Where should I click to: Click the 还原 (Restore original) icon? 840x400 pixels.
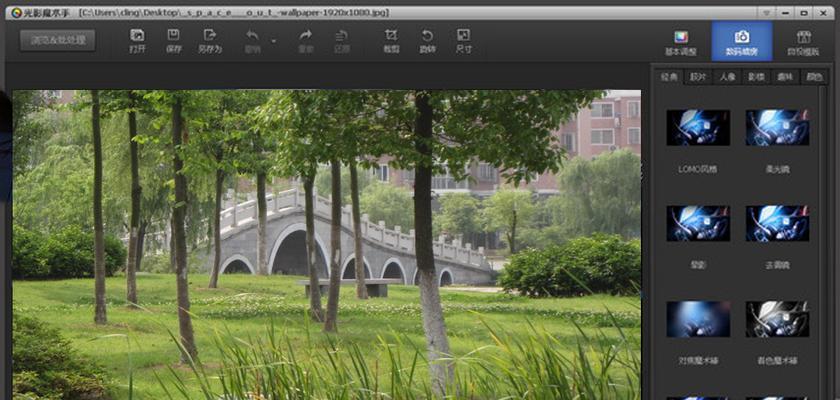(342, 35)
